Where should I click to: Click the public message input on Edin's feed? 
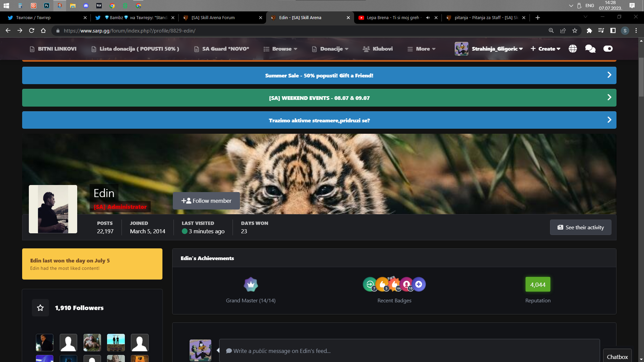tap(409, 351)
